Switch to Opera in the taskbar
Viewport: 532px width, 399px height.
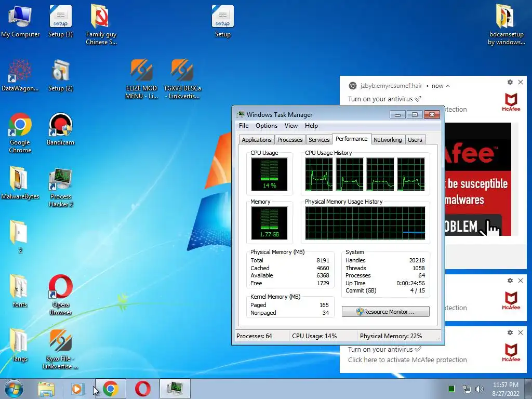(143, 389)
